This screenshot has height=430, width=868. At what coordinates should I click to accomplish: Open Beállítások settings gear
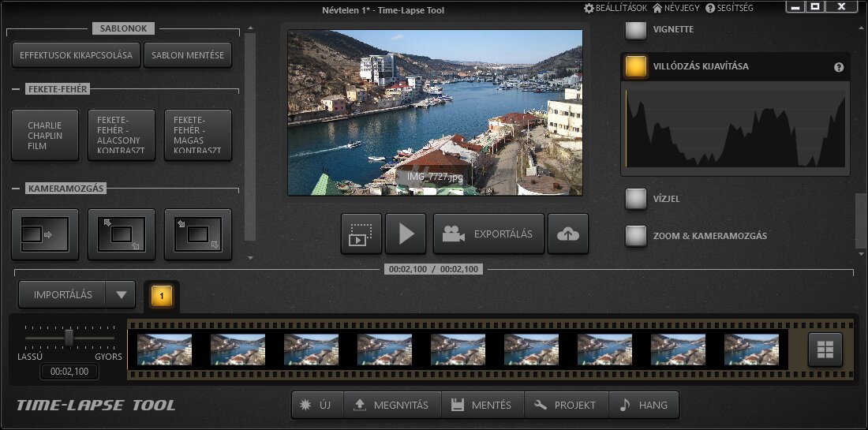click(589, 8)
